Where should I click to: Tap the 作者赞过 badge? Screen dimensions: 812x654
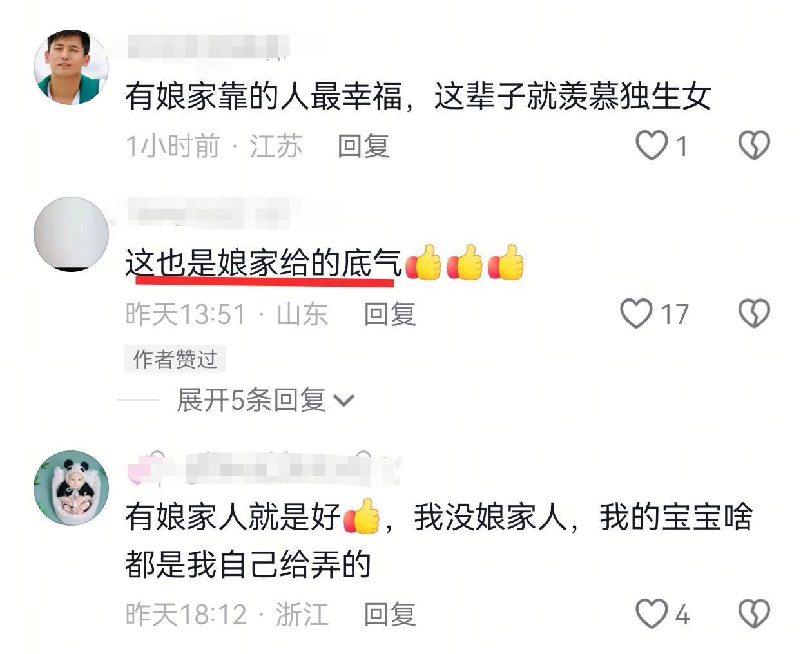[x=175, y=359]
